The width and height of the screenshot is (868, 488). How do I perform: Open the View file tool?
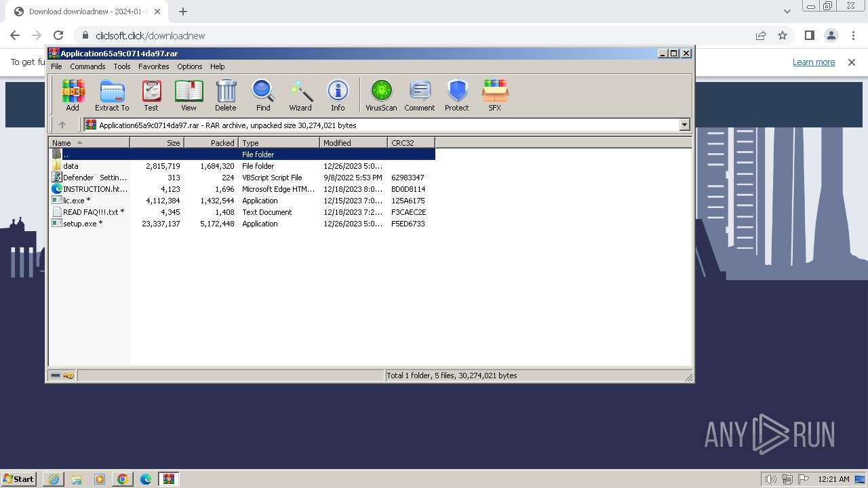189,95
